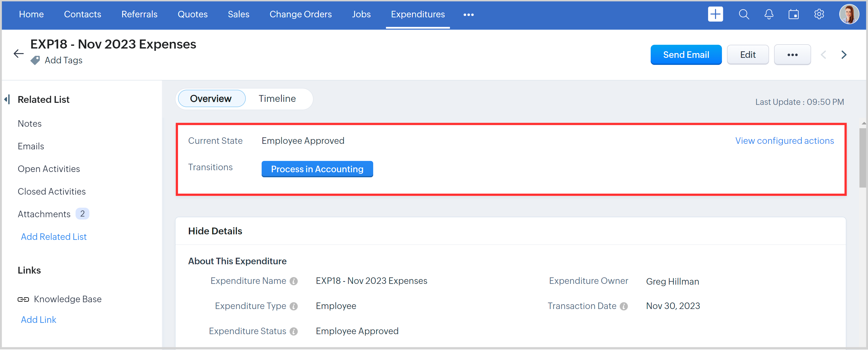Viewport: 868px width, 350px height.
Task: Click the Expenditure Name info icon
Action: pos(294,281)
